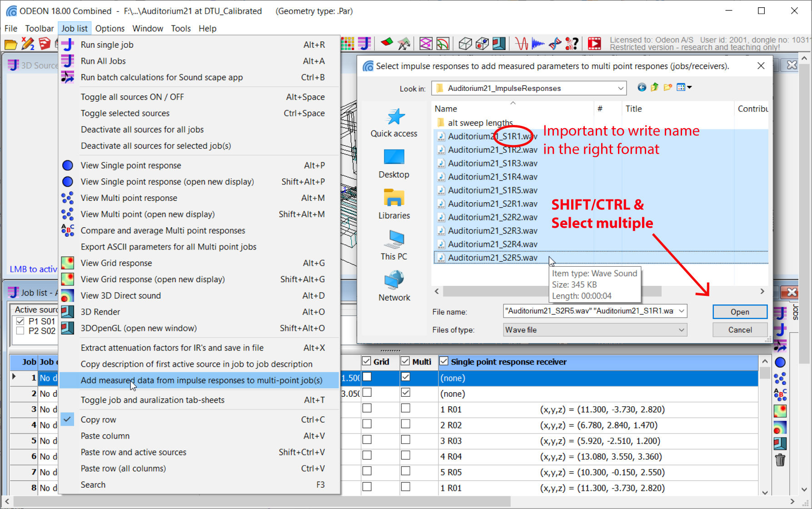812x509 pixels.
Task: Open Network in the file dialog sidebar
Action: pyautogui.click(x=394, y=286)
